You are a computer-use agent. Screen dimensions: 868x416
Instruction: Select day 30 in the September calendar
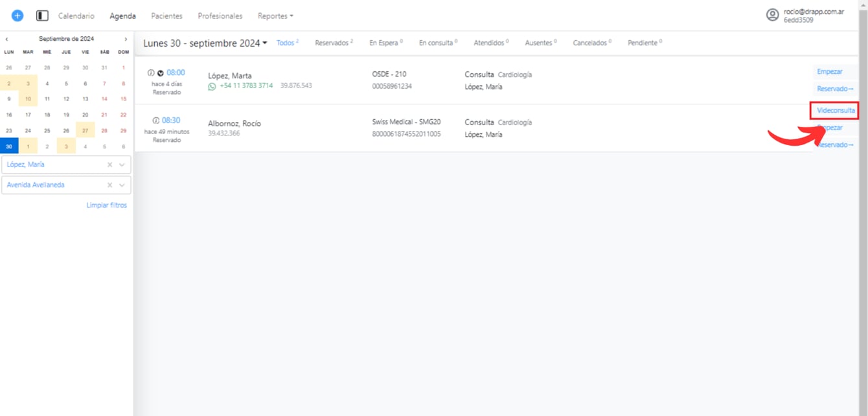9,147
